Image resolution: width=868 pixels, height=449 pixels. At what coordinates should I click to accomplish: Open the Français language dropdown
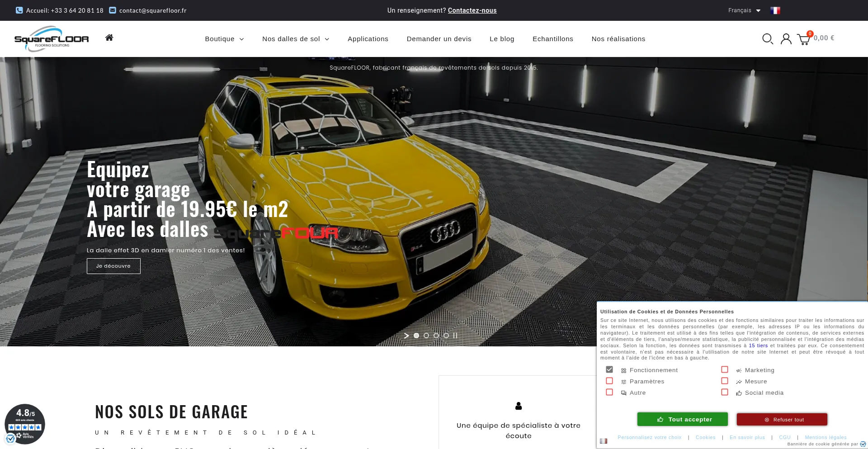(744, 10)
